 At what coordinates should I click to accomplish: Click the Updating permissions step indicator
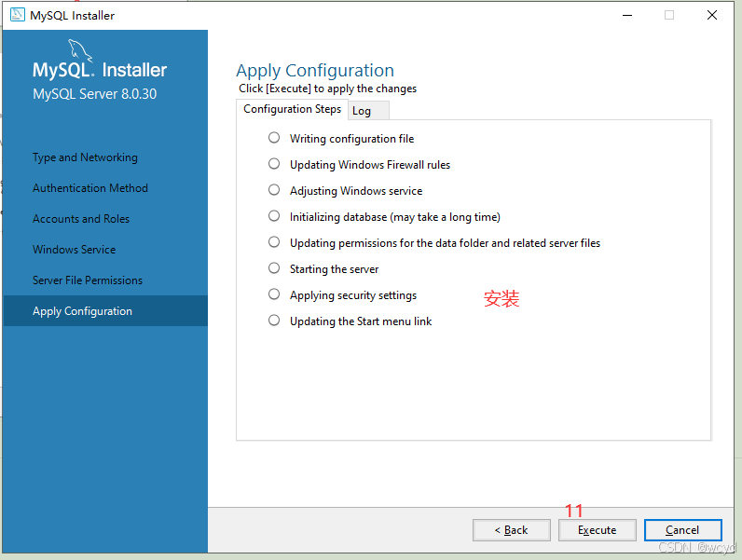point(274,242)
